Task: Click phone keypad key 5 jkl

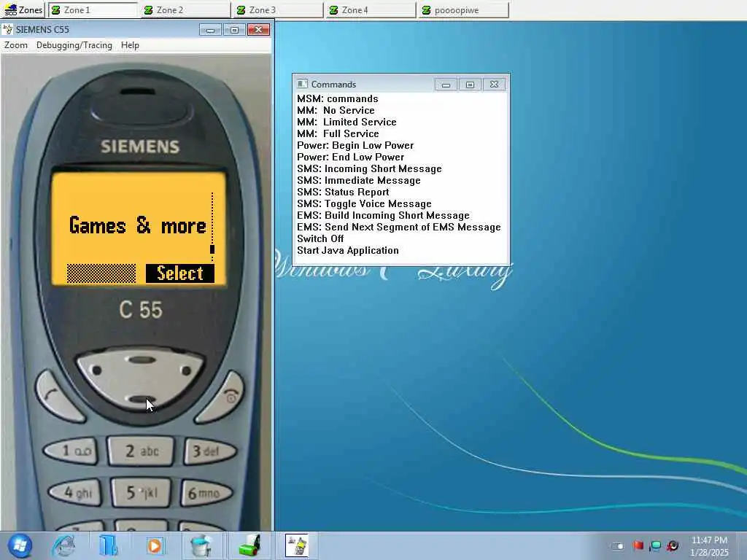Action: (141, 492)
